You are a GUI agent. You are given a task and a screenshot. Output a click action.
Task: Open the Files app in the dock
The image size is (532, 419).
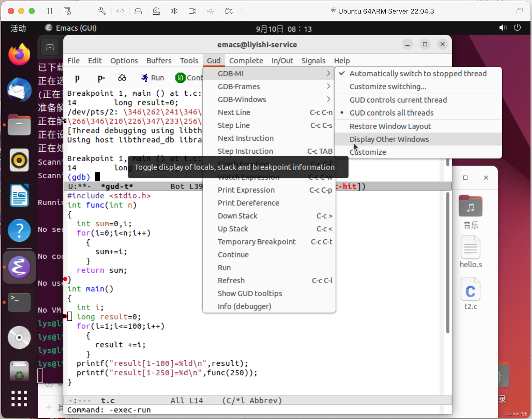(19, 125)
